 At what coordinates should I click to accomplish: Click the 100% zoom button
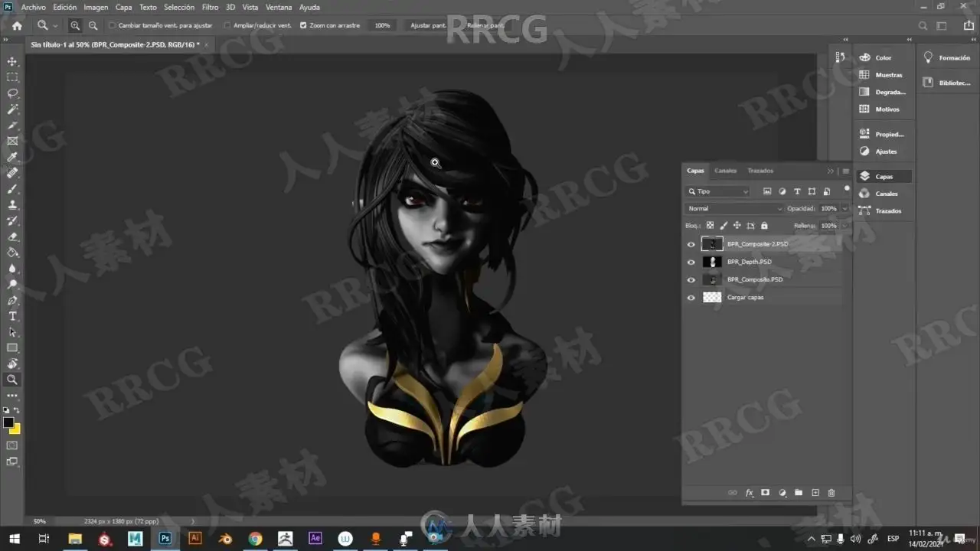tap(382, 25)
